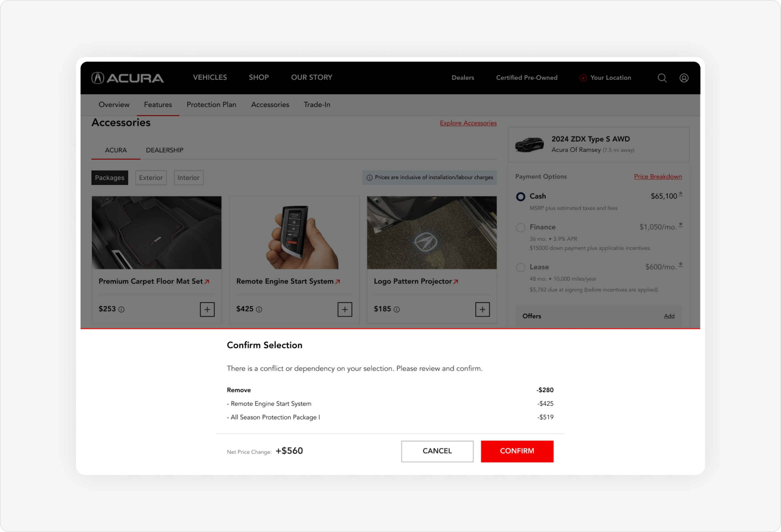Click the 2024 ZDX Type S AWD heading

[x=591, y=139]
